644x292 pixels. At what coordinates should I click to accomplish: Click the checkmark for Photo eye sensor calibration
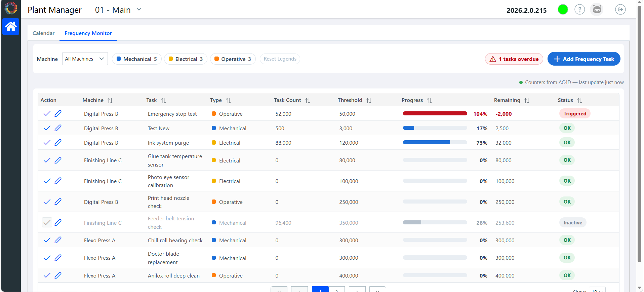click(47, 181)
